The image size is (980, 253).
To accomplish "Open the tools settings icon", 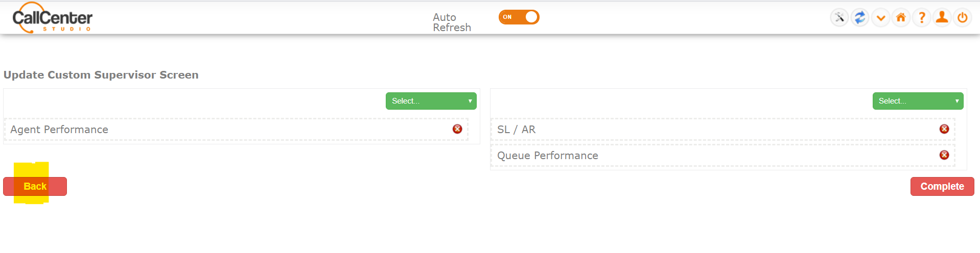I will [839, 18].
